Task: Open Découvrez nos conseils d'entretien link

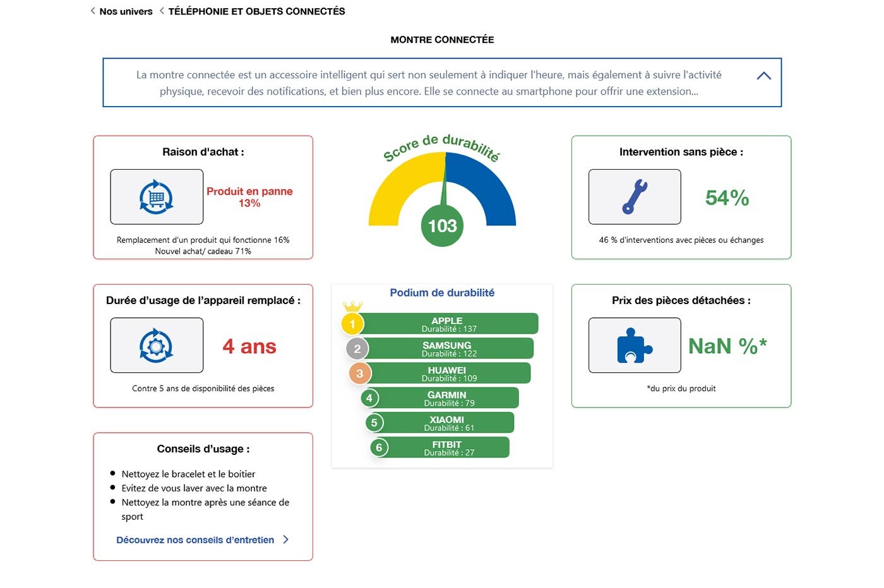Action: tap(195, 540)
